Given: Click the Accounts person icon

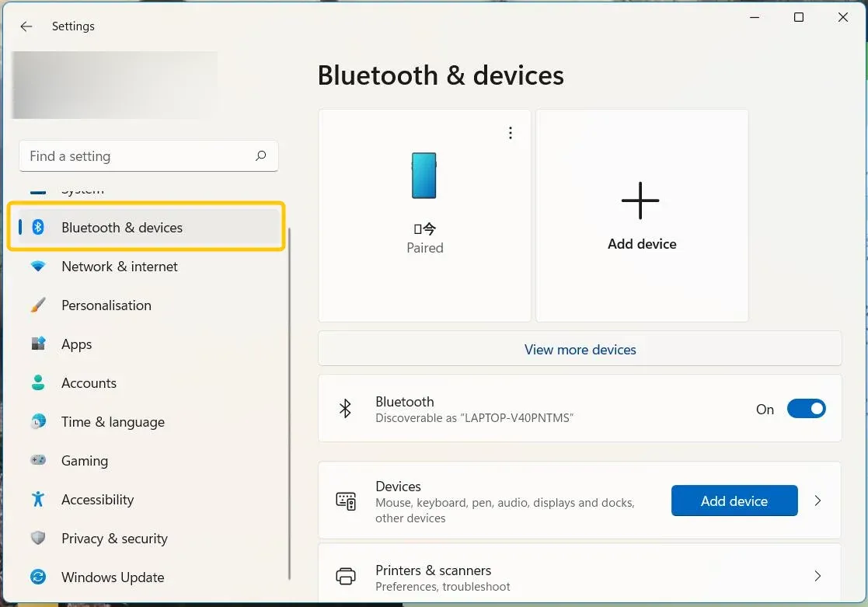Looking at the screenshot, I should [38, 382].
